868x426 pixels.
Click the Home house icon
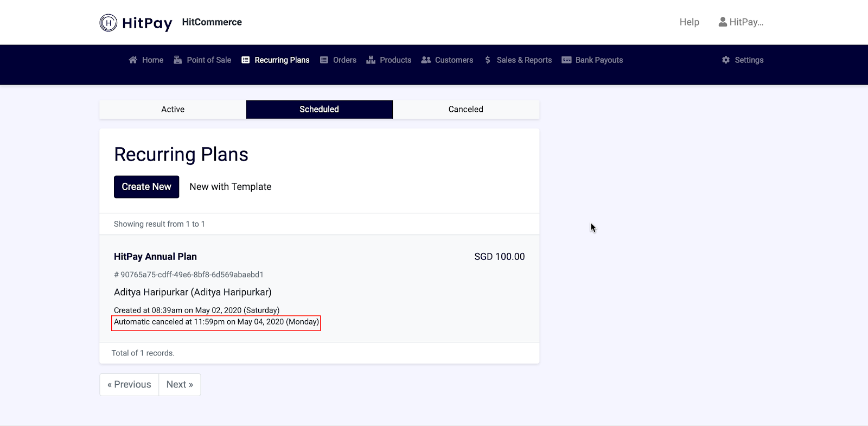[133, 60]
